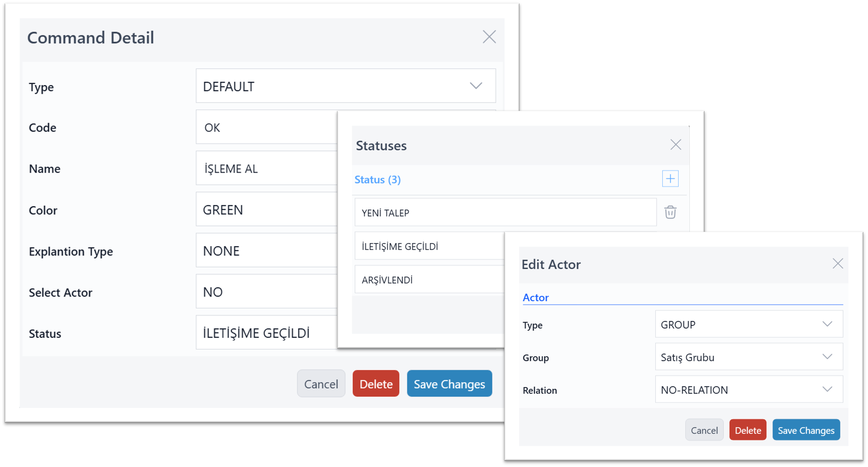Switch to the Actor tab
The width and height of the screenshot is (868, 467).
click(x=535, y=297)
